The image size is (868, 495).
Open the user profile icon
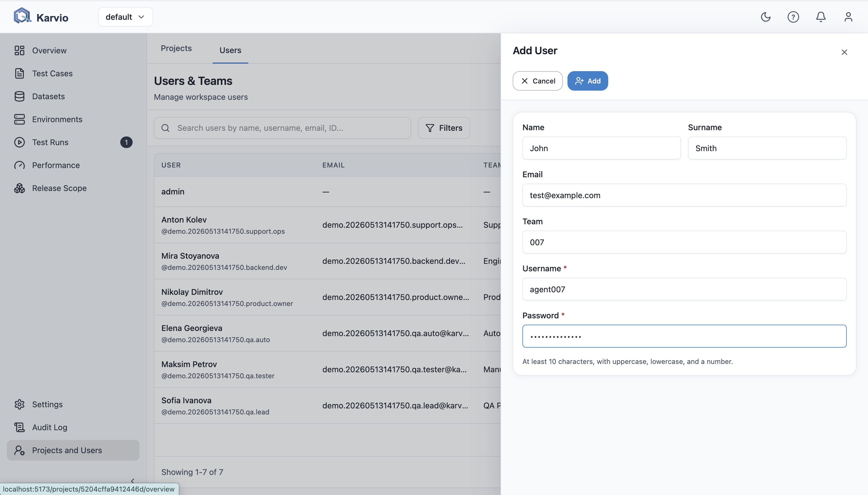pyautogui.click(x=848, y=17)
